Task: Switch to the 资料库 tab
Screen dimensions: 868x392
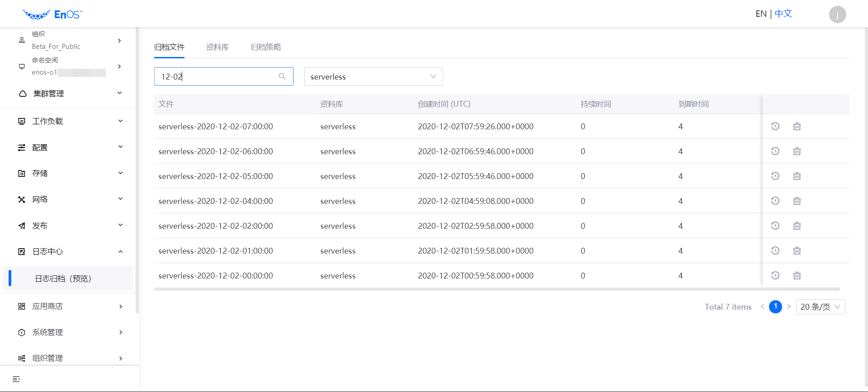Action: 217,47
